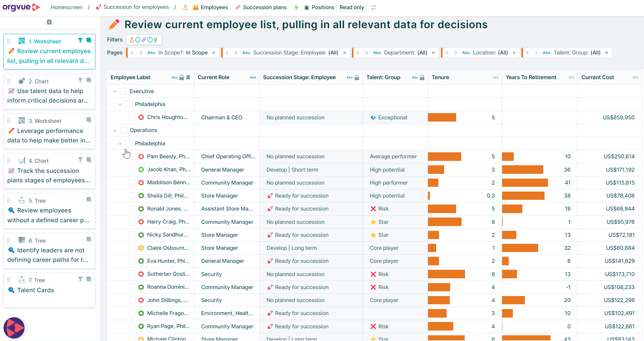
Task: Open slide 4 Track the succession chart
Action: pos(49,171)
